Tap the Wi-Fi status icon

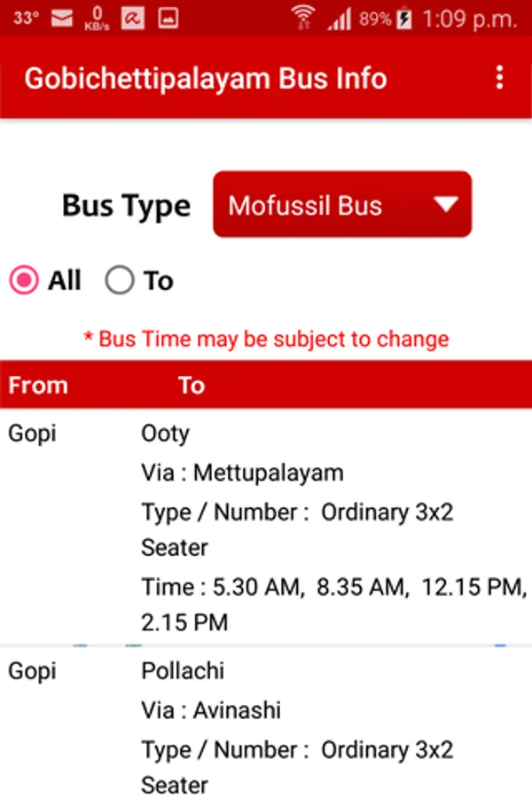pos(303,18)
